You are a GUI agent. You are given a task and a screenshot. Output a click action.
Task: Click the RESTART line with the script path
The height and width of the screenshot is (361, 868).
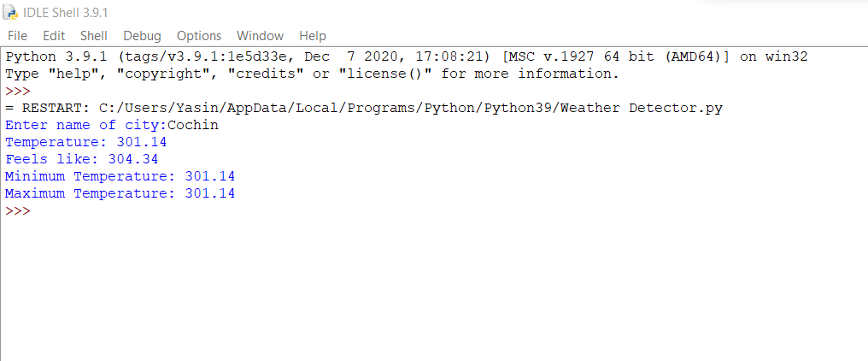coord(364,108)
